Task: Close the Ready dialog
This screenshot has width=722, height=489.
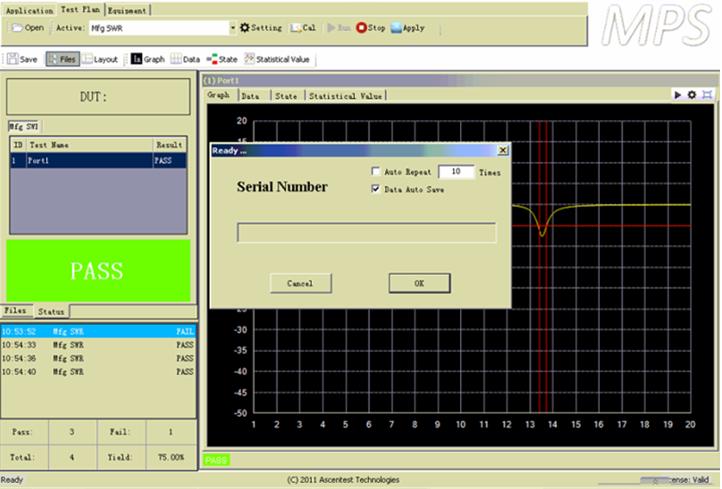Action: [x=503, y=150]
